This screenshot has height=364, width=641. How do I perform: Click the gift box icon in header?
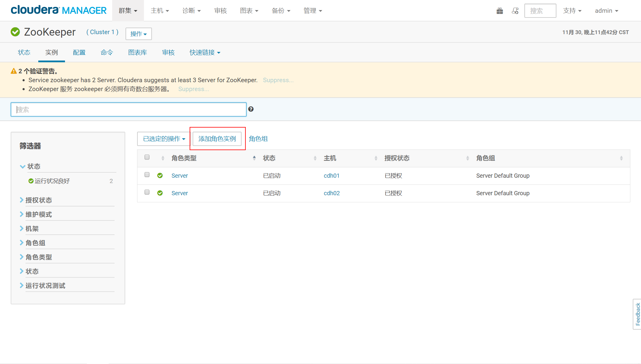click(x=500, y=11)
